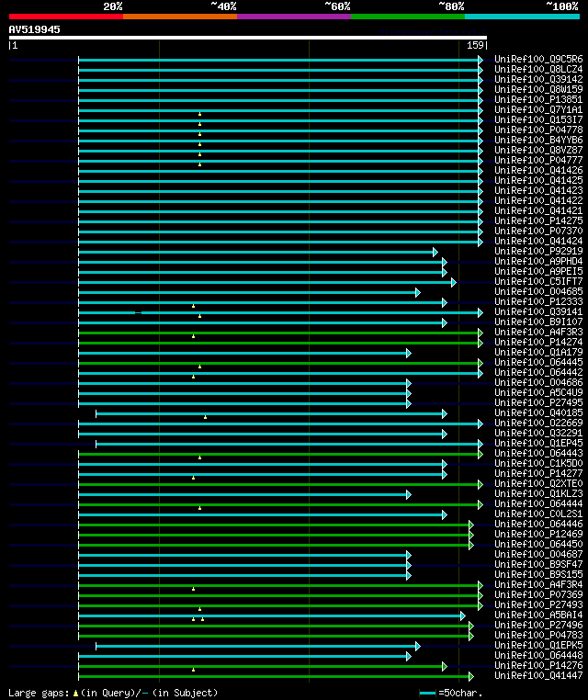Click the green arrowhead of UniRef100_Q41447 bar
The width and height of the screenshot is (588, 700).
coord(471,676)
